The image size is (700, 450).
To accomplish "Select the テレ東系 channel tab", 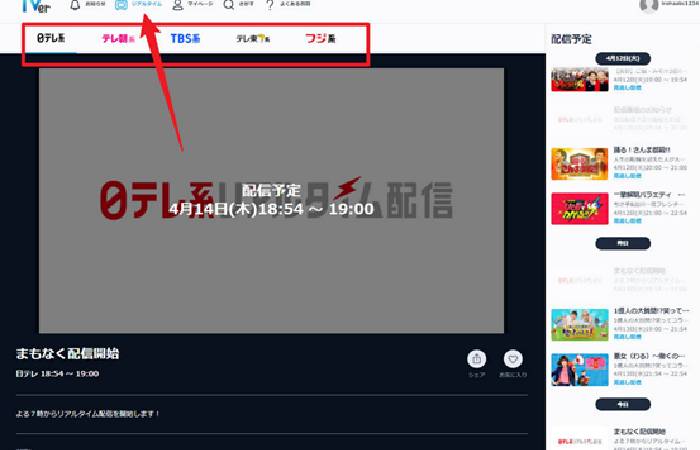I will 253,39.
